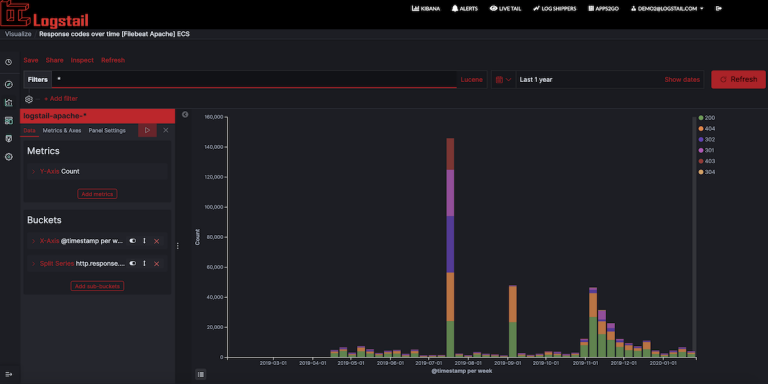
Task: Click the Add sub-buckets button
Action: (x=97, y=286)
